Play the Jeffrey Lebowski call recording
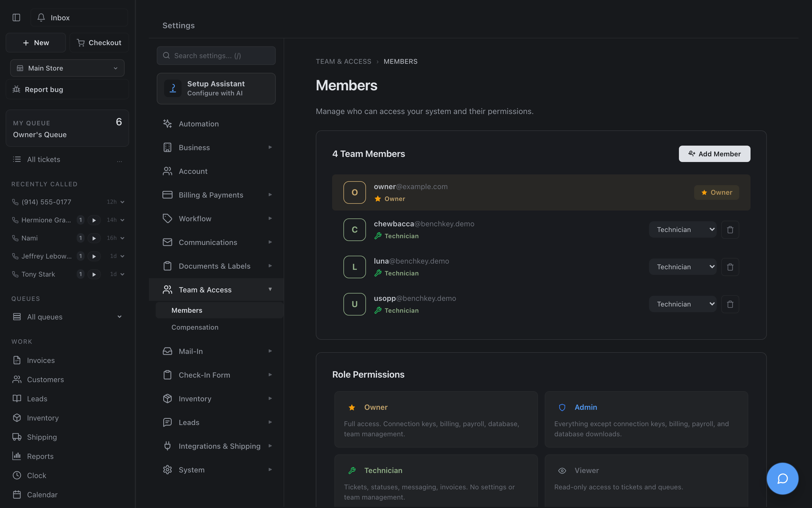The height and width of the screenshot is (508, 812). [x=94, y=256]
